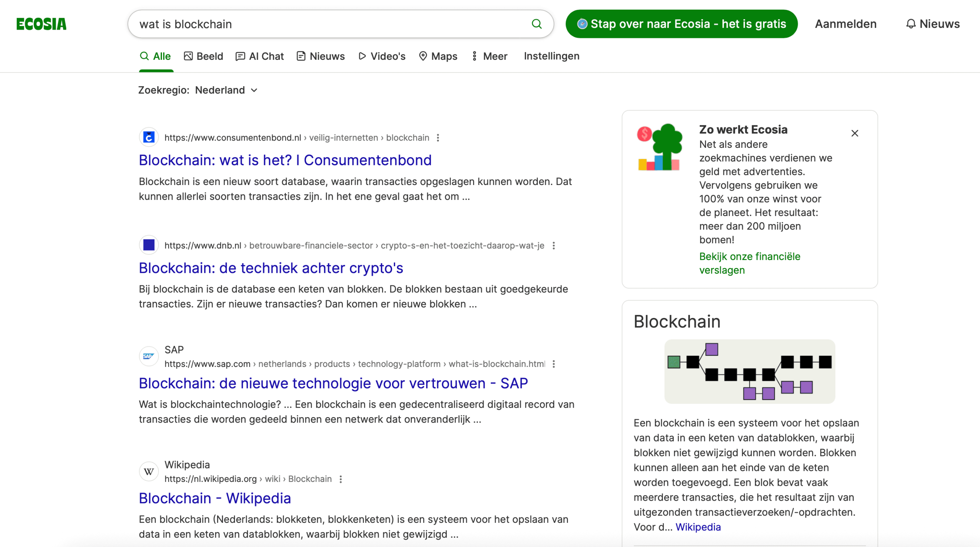
Task: Click 'Stap over naar Ecosia' green button
Action: tap(681, 24)
